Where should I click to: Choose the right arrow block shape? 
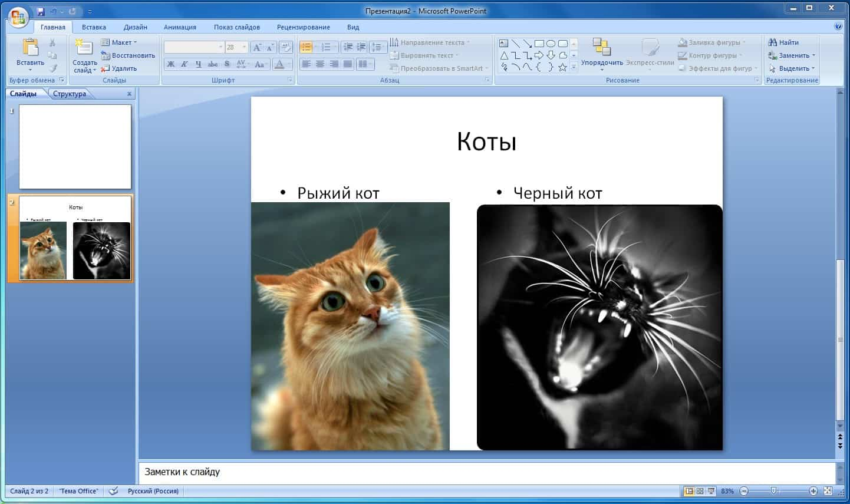[x=539, y=55]
